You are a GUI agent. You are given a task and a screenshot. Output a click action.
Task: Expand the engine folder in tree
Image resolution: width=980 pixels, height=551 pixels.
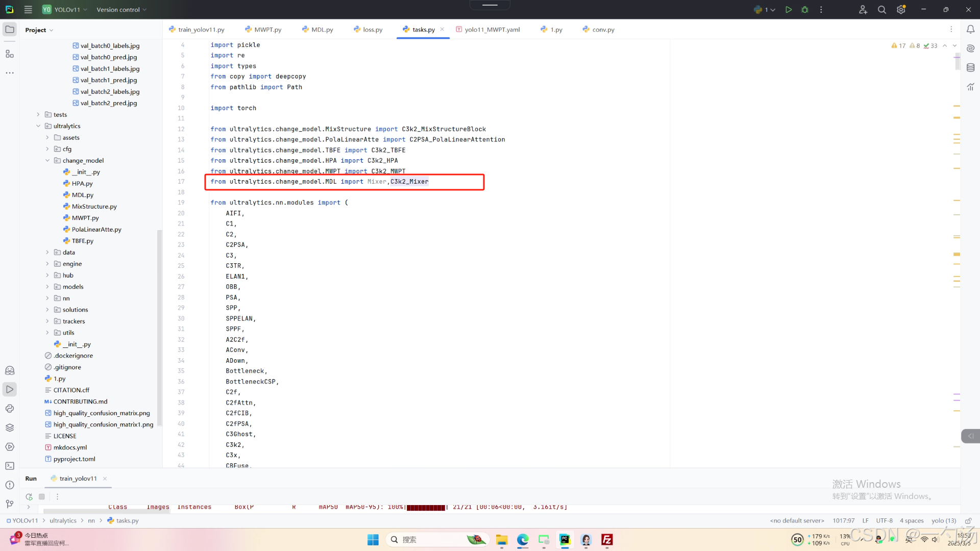click(47, 264)
